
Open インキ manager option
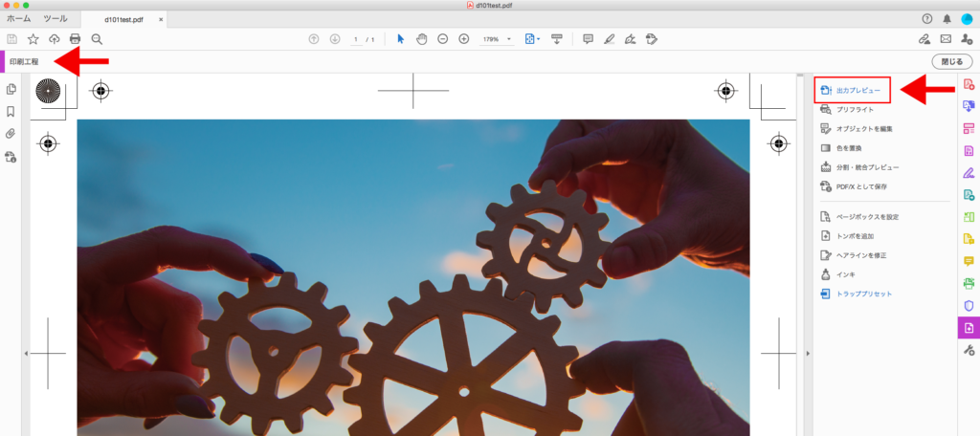837,274
